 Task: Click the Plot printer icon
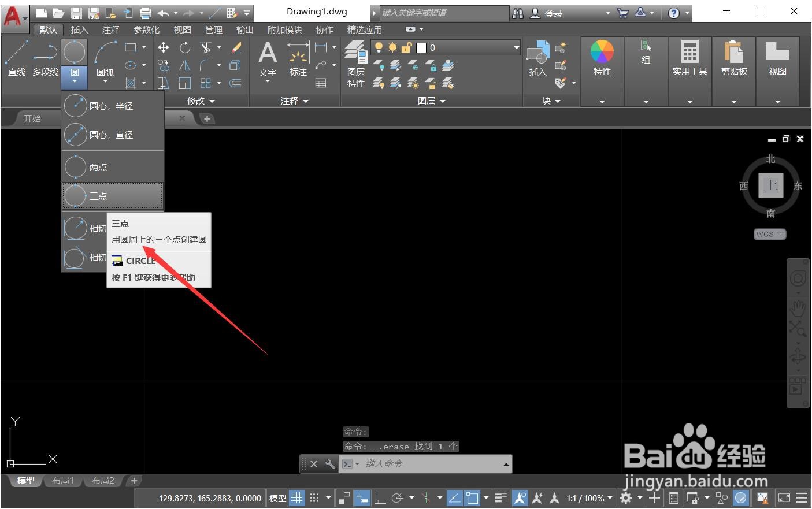[x=146, y=13]
